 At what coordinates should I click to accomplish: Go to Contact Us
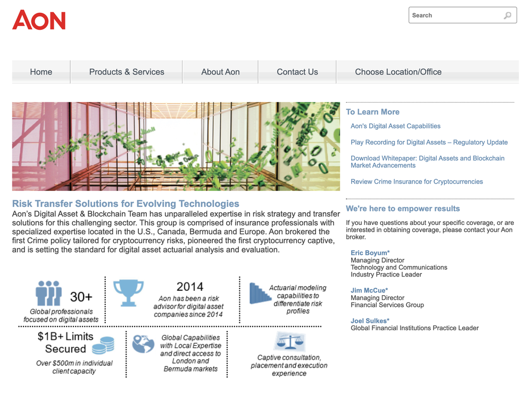point(297,72)
